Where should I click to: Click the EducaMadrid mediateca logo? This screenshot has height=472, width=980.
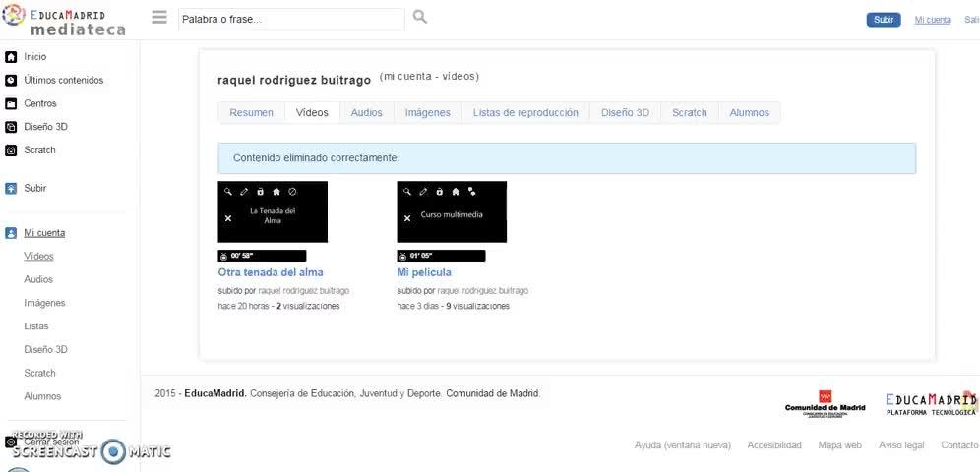64,21
